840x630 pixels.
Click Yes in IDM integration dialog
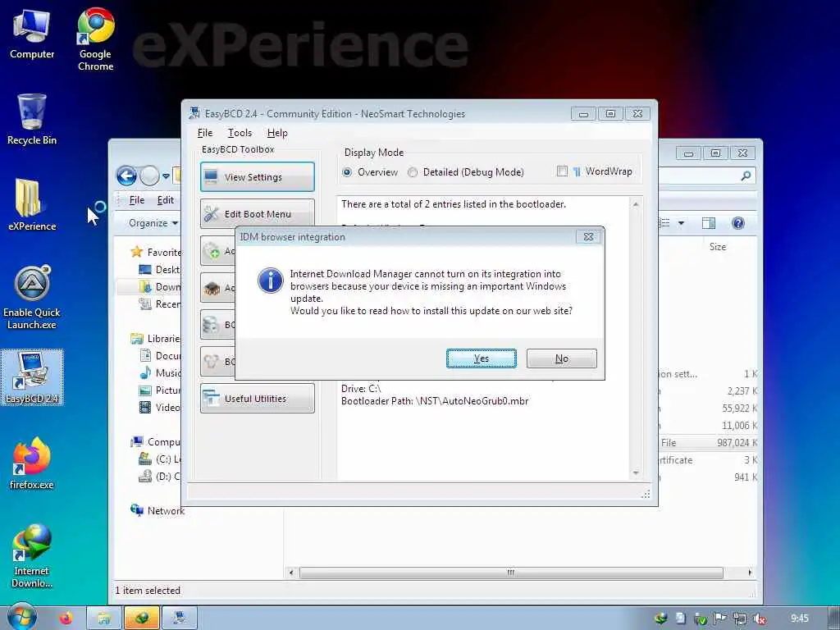(481, 358)
